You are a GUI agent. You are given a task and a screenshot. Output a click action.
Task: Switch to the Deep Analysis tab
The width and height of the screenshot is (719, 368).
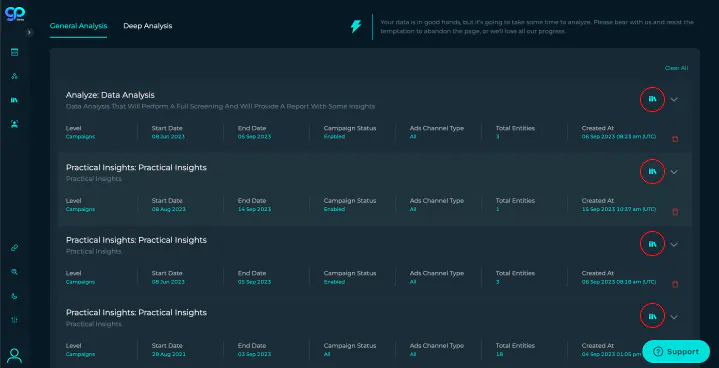(148, 26)
